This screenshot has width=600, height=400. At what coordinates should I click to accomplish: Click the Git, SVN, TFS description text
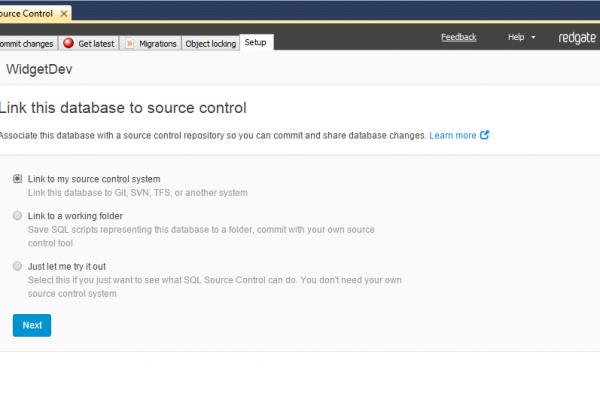coord(138,193)
